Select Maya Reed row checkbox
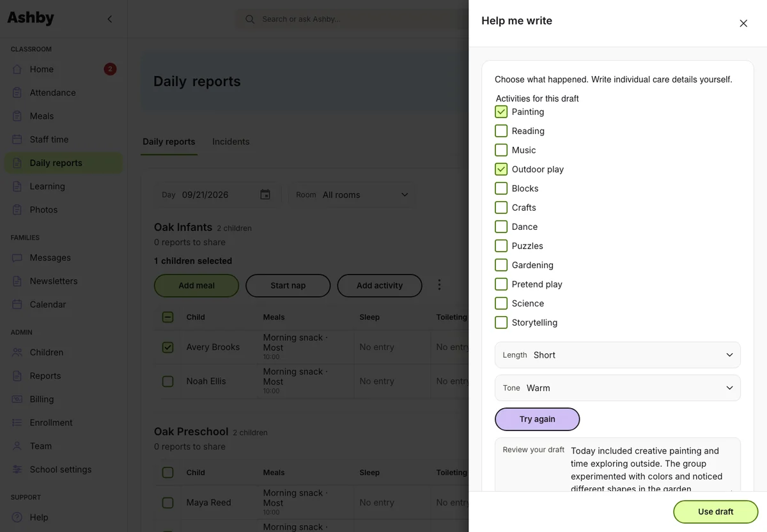The image size is (767, 532). [x=167, y=503]
